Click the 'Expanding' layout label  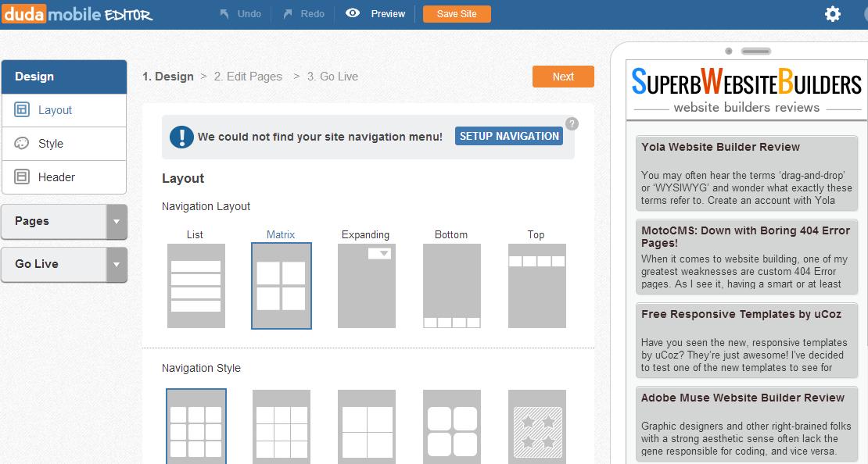[x=365, y=234]
